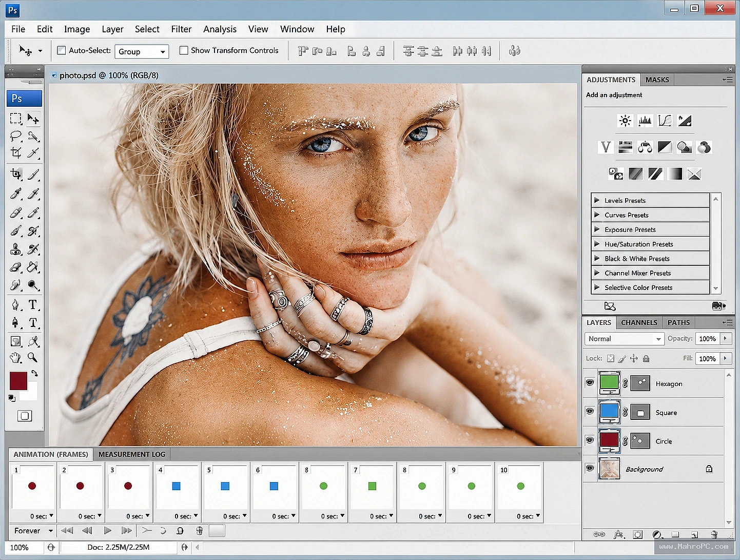Select the Hand tool

tap(16, 357)
